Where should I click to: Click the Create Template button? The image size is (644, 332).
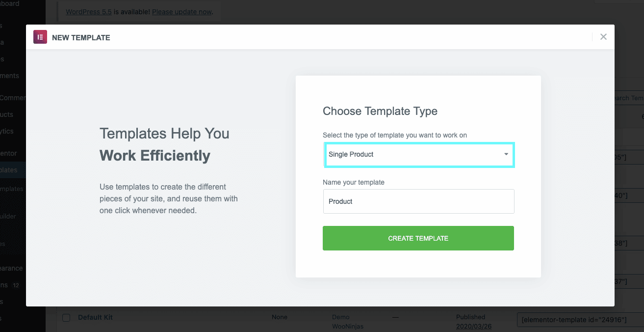pyautogui.click(x=418, y=238)
